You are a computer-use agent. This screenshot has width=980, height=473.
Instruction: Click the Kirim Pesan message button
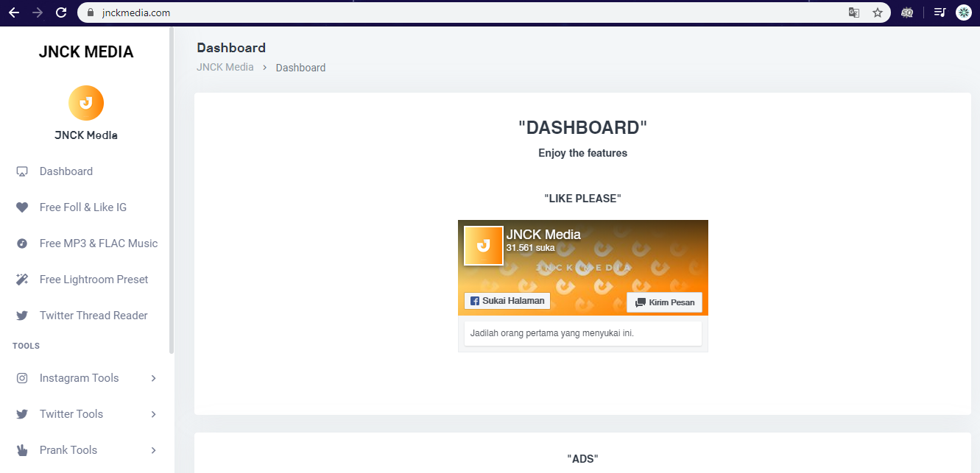664,302
